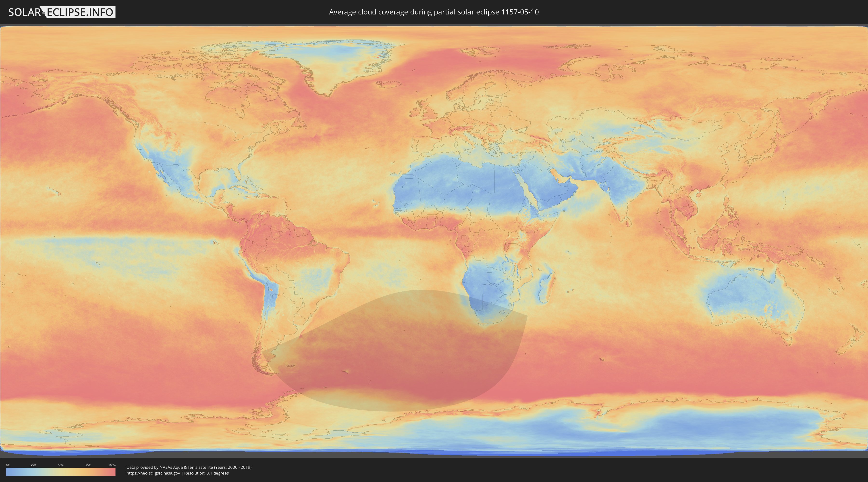868x482 pixels.
Task: Open the neo.sci.gsfc.nasa.gov URL text
Action: 153,473
